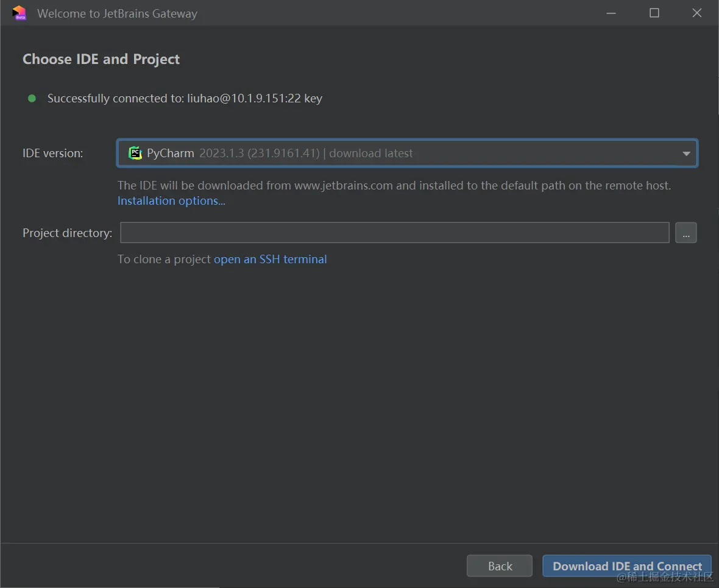Minimize the Gateway window
The width and height of the screenshot is (719, 588).
coord(611,13)
